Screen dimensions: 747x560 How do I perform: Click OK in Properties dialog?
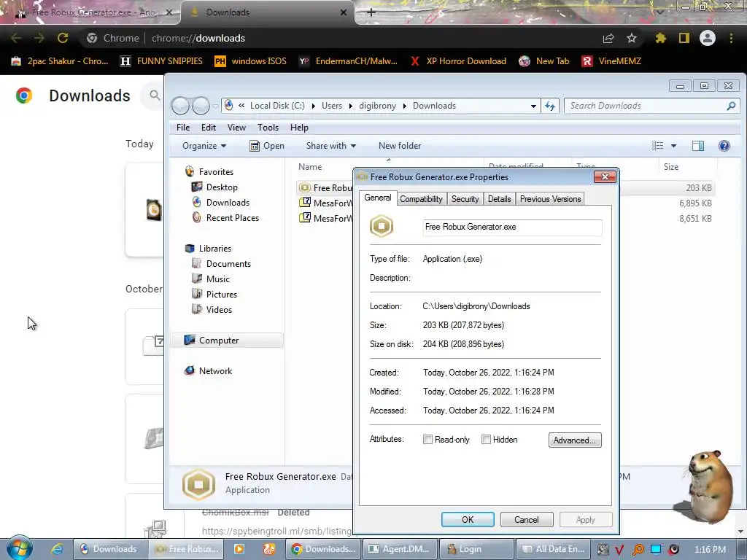click(x=468, y=519)
